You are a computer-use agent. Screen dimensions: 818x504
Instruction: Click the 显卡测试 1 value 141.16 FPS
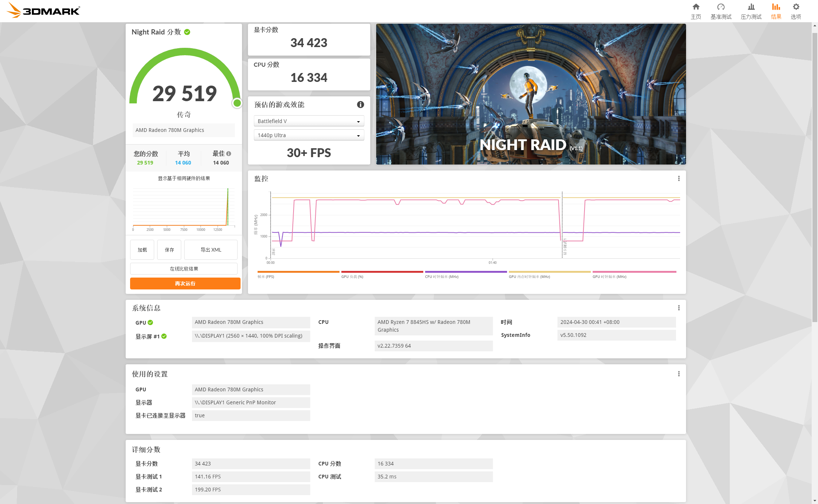(x=251, y=477)
